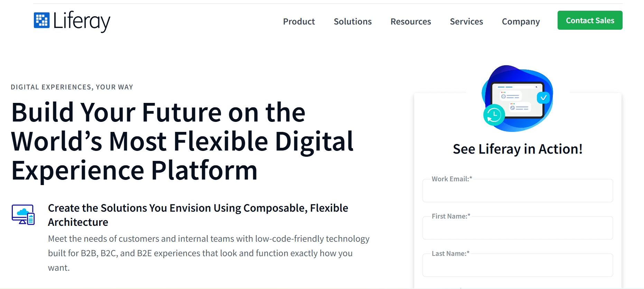
Task: Click the teal clock icon on the illustration
Action: [x=494, y=115]
